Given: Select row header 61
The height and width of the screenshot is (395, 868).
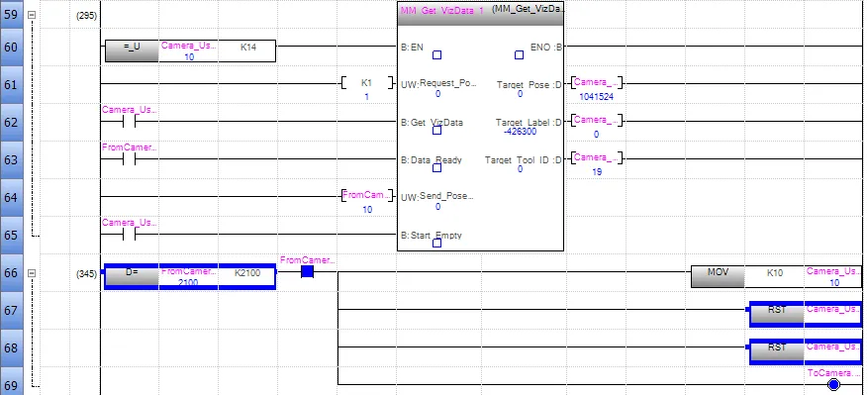Looking at the screenshot, I should (11, 85).
